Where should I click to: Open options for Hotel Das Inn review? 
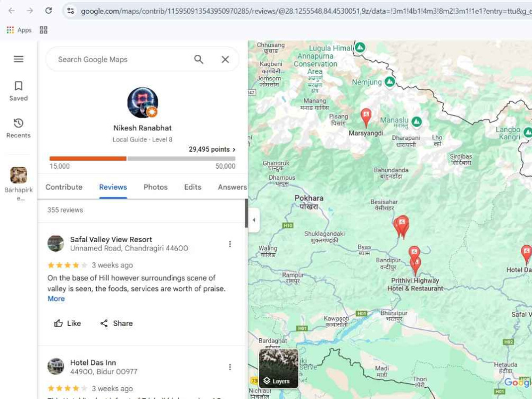(230, 367)
